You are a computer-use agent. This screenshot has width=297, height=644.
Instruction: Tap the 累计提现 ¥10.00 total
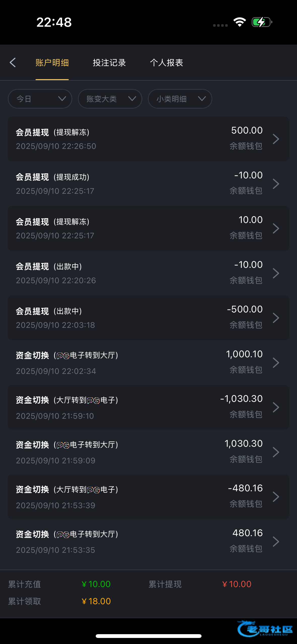(x=237, y=584)
